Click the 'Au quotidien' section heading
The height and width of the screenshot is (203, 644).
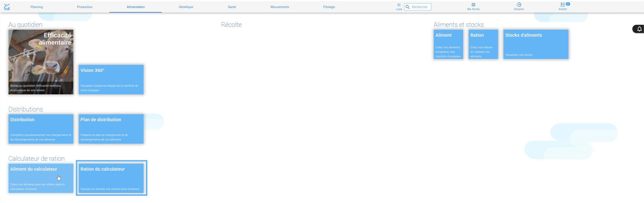25,25
